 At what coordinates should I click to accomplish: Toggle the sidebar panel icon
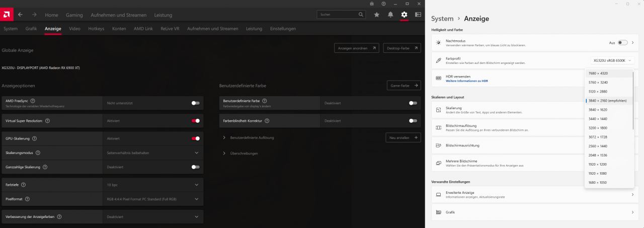(418, 15)
